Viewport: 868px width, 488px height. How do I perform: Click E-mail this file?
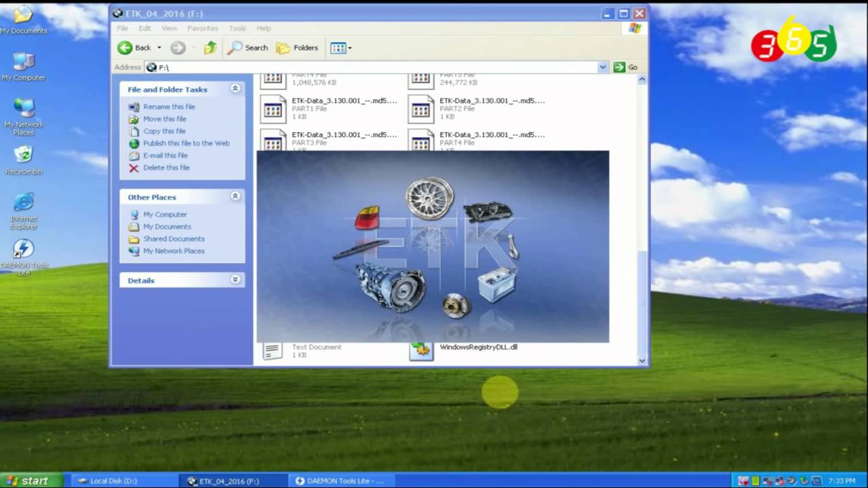coord(165,155)
